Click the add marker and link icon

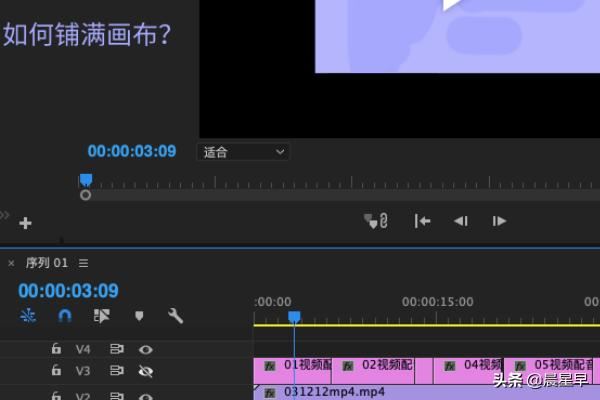376,221
